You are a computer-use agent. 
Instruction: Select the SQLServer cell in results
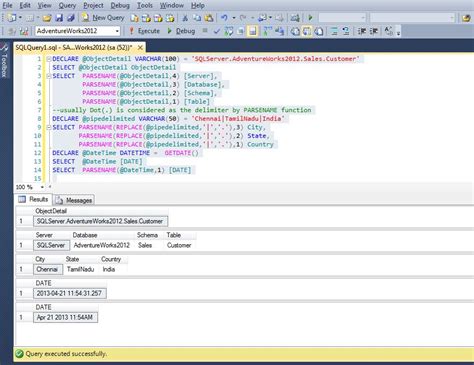pos(51,245)
